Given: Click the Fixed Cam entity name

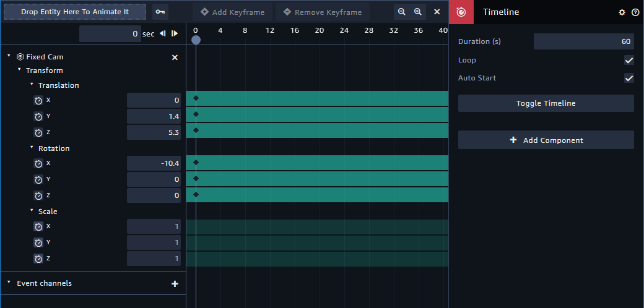Looking at the screenshot, I should pyautogui.click(x=45, y=57).
